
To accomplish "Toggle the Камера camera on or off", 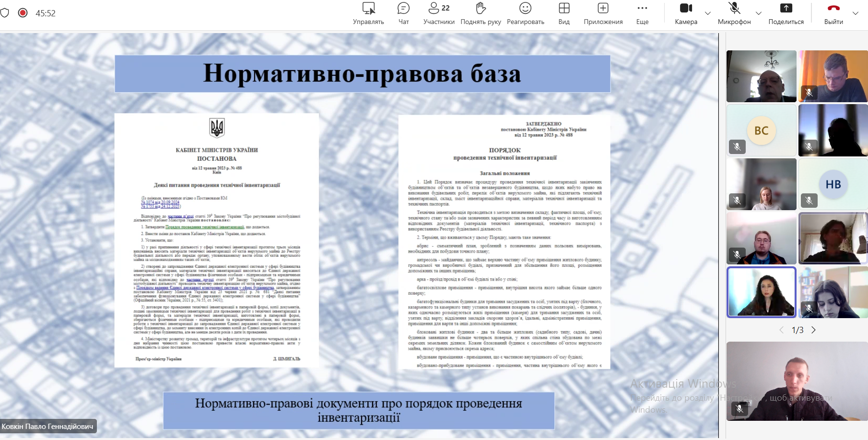I will pyautogui.click(x=686, y=13).
